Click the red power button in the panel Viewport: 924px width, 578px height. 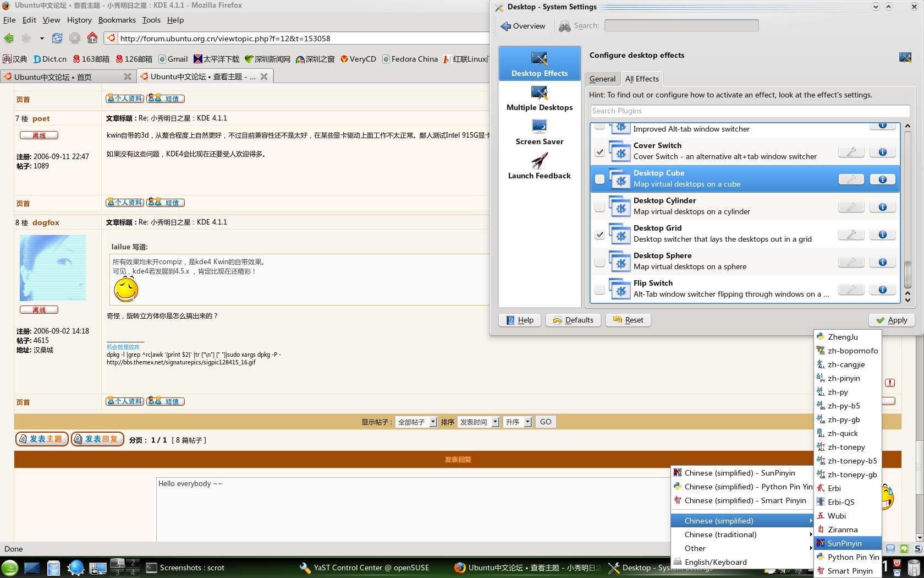(898, 564)
